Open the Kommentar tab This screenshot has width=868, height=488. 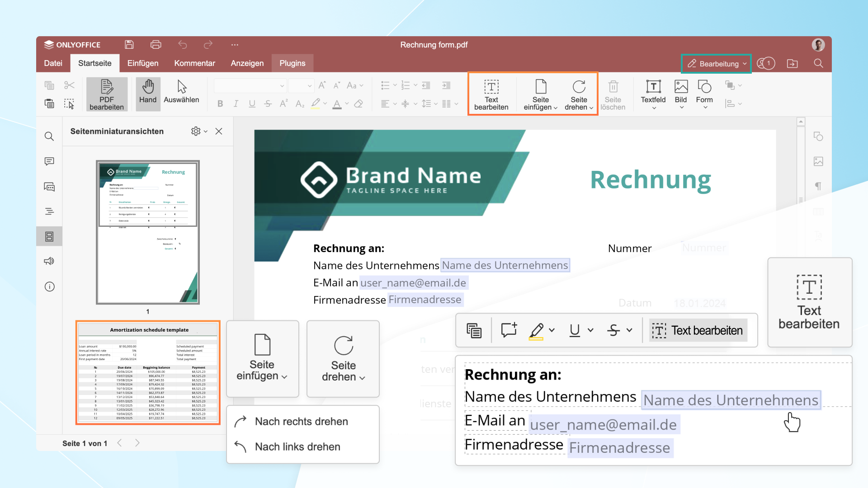click(x=194, y=63)
